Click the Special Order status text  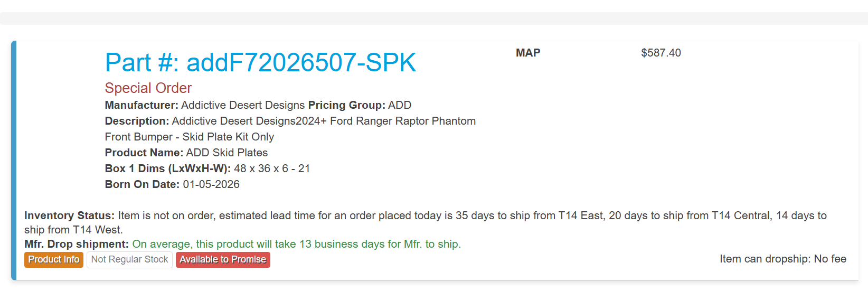pos(148,88)
